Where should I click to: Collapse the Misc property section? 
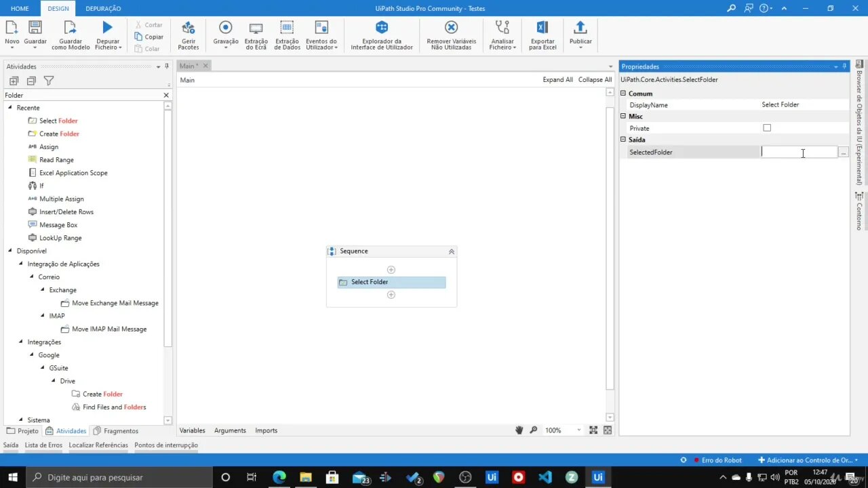coord(624,116)
